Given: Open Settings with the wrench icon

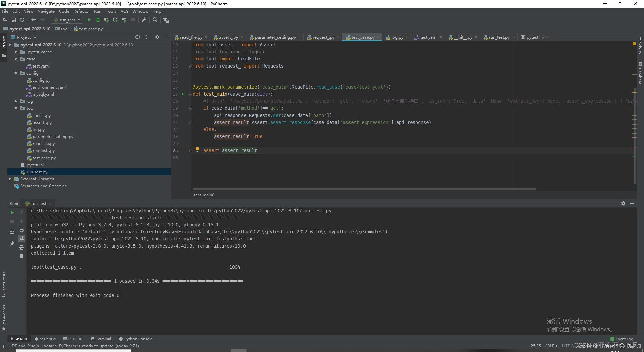Looking at the screenshot, I should pyautogui.click(x=144, y=20).
